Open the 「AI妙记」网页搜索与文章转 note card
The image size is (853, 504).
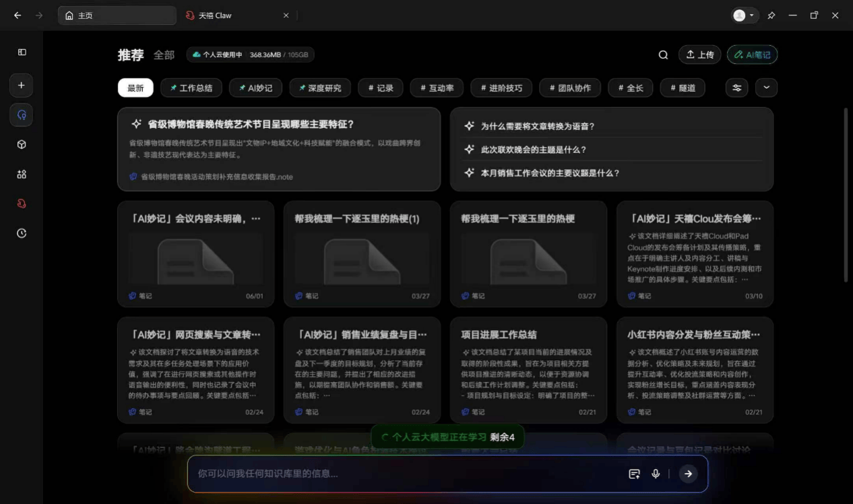click(x=196, y=370)
